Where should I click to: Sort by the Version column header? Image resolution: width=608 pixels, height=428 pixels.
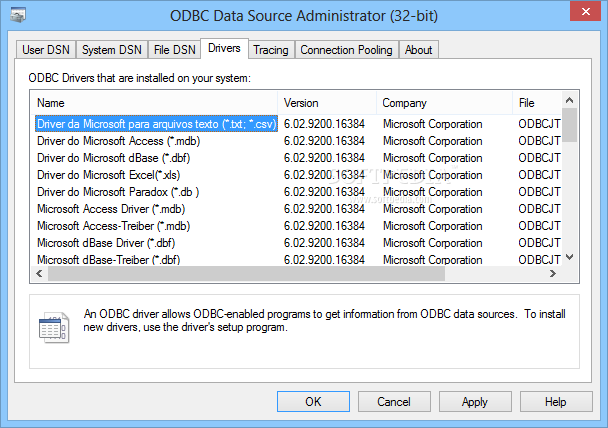[327, 103]
